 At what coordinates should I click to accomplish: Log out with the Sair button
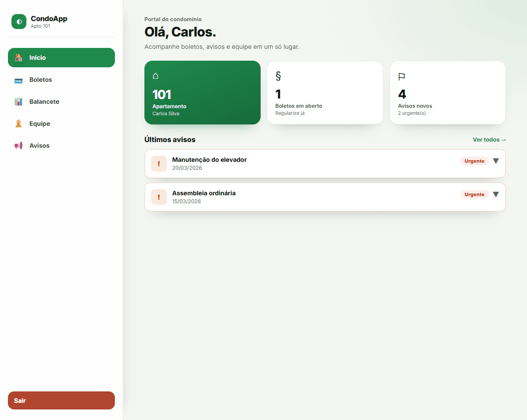tap(62, 400)
